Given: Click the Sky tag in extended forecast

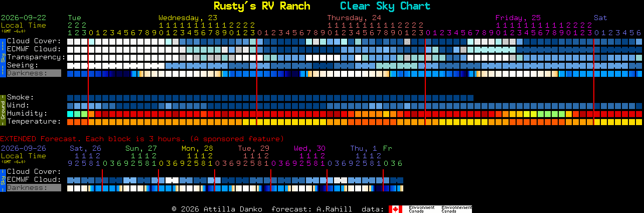Looking at the screenshot, I should 3,180.
